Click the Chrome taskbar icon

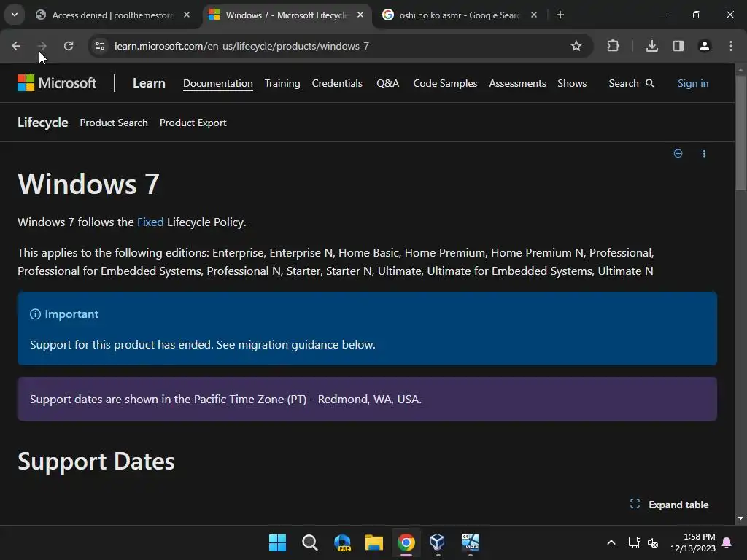point(406,542)
